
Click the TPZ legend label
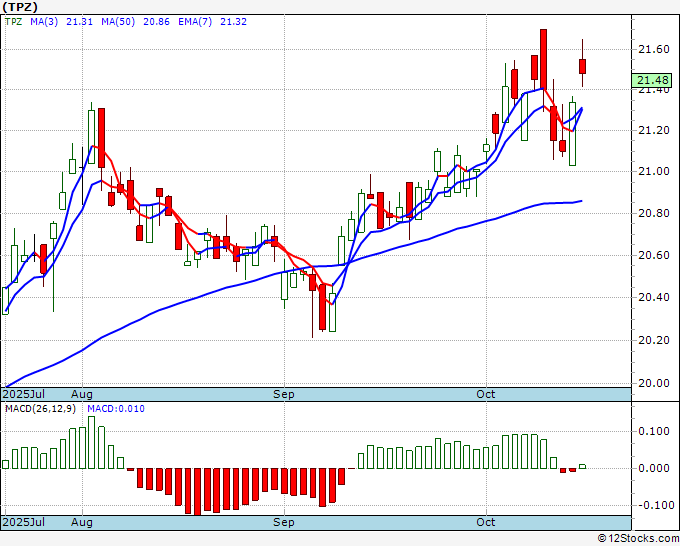tap(13, 22)
